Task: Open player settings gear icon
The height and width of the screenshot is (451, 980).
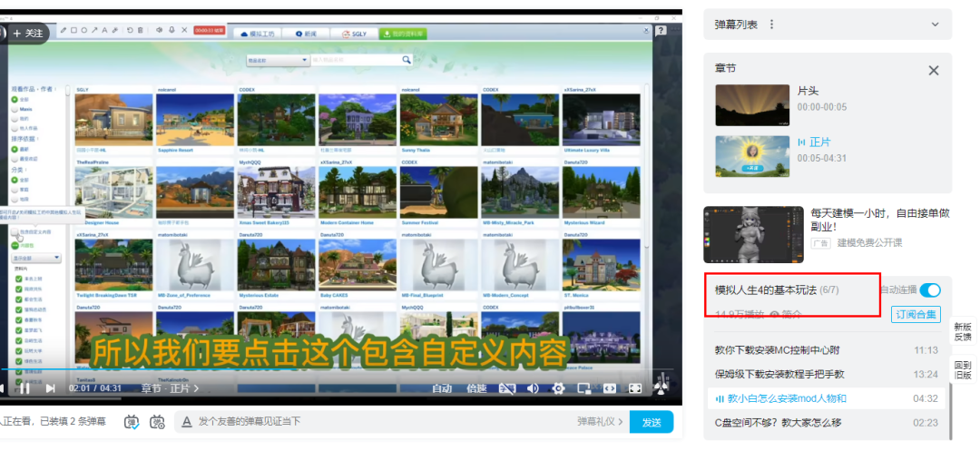Action: (558, 388)
